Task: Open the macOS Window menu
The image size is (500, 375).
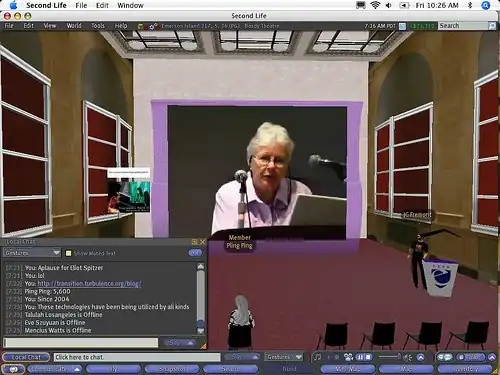Action: tap(130, 5)
